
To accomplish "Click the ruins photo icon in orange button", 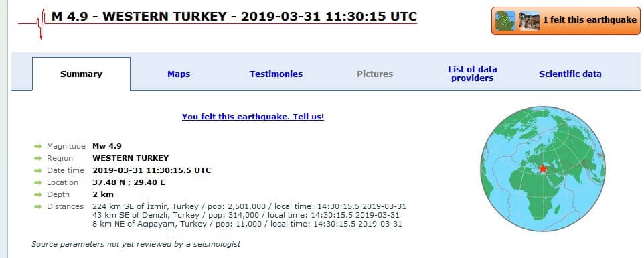I will pos(530,21).
